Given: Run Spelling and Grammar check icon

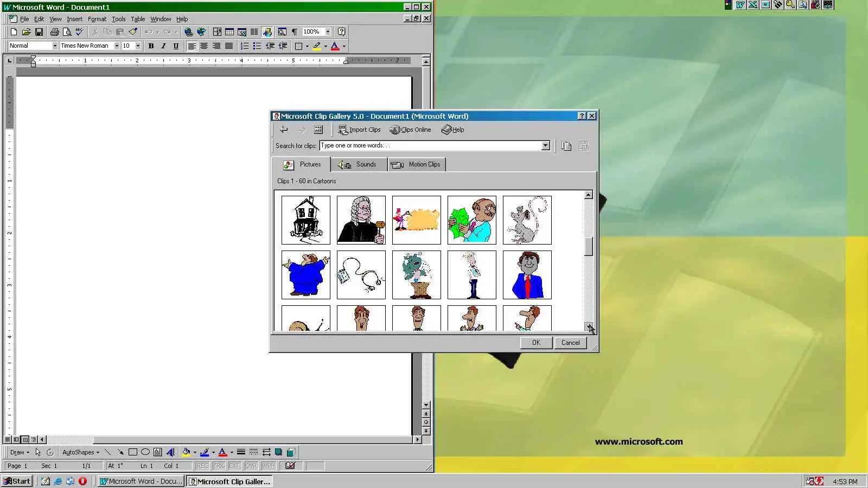Looking at the screenshot, I should pyautogui.click(x=79, y=32).
